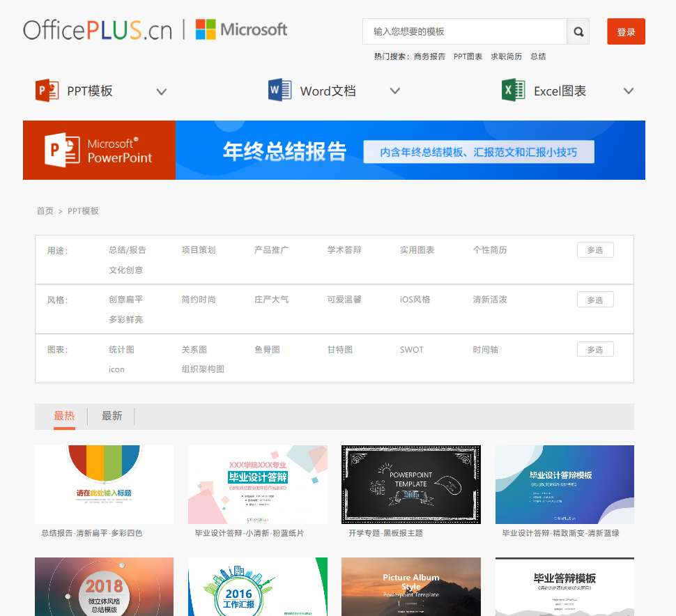Open the Word icon next to Word文档
Image resolution: width=676 pixels, height=616 pixels.
coord(279,90)
